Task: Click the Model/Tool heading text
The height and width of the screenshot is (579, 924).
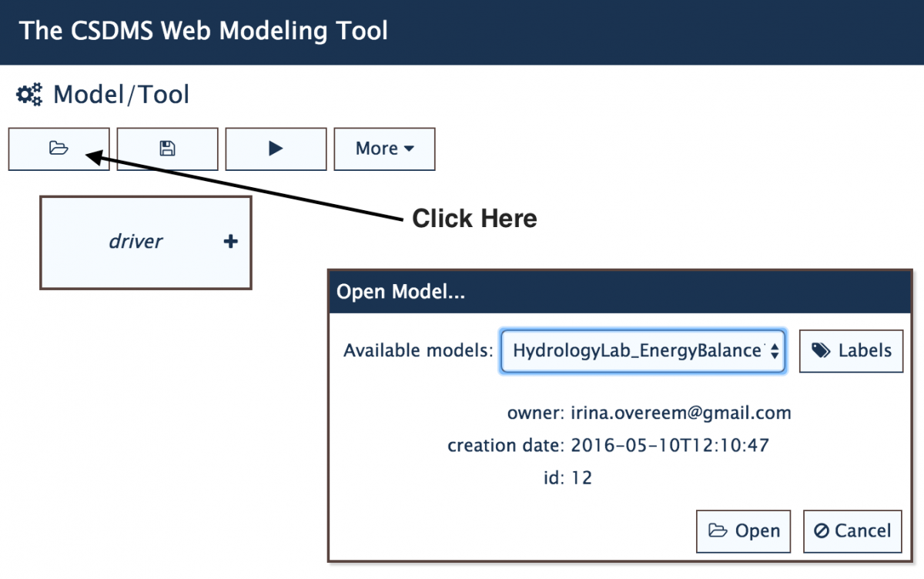Action: [x=121, y=95]
